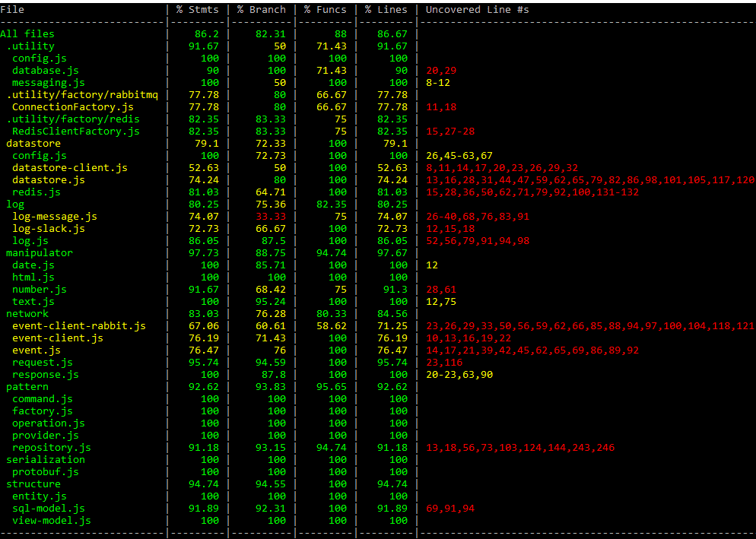Click the red branch value '33.33'
Image resolution: width=756 pixels, height=539 pixels.
pyautogui.click(x=271, y=217)
